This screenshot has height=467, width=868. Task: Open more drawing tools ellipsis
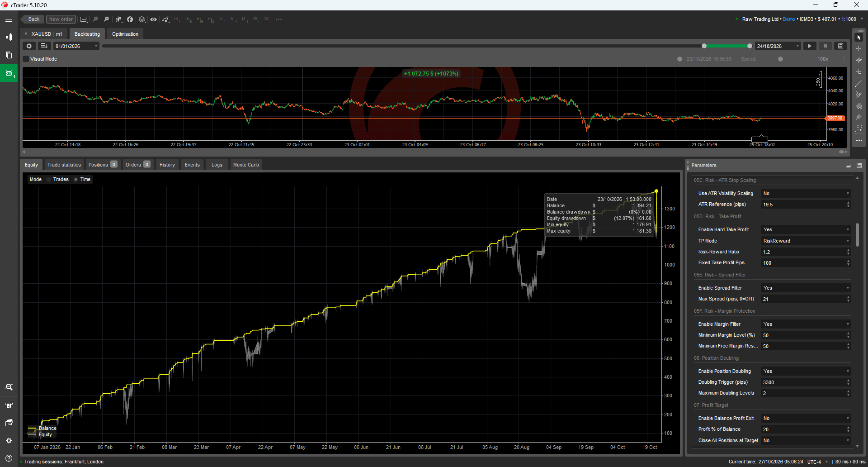coord(859,141)
